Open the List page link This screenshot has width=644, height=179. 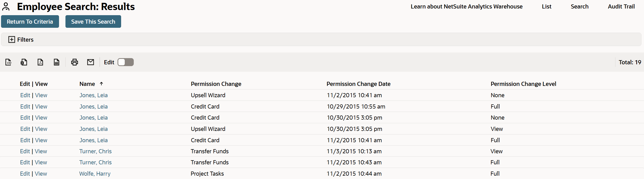tap(546, 6)
